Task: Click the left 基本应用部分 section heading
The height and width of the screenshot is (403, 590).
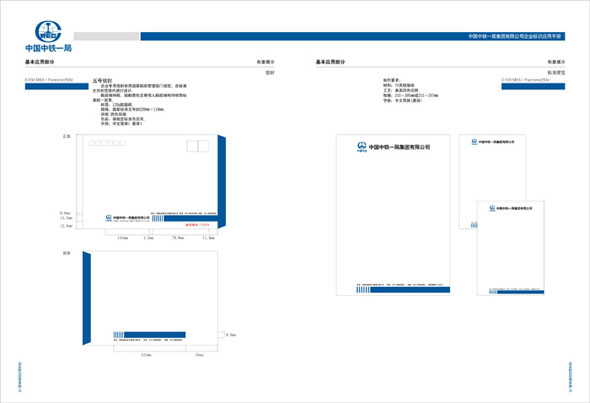Action: click(40, 62)
